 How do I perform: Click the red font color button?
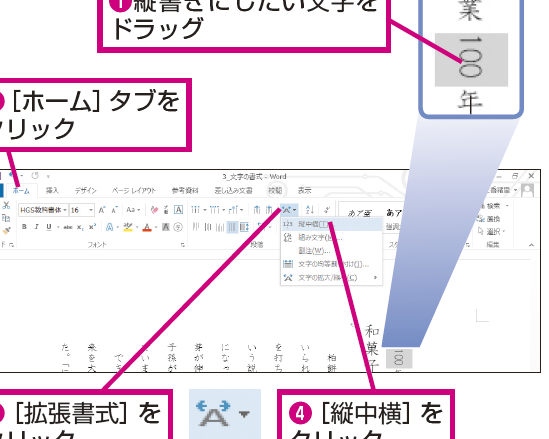tap(147, 227)
